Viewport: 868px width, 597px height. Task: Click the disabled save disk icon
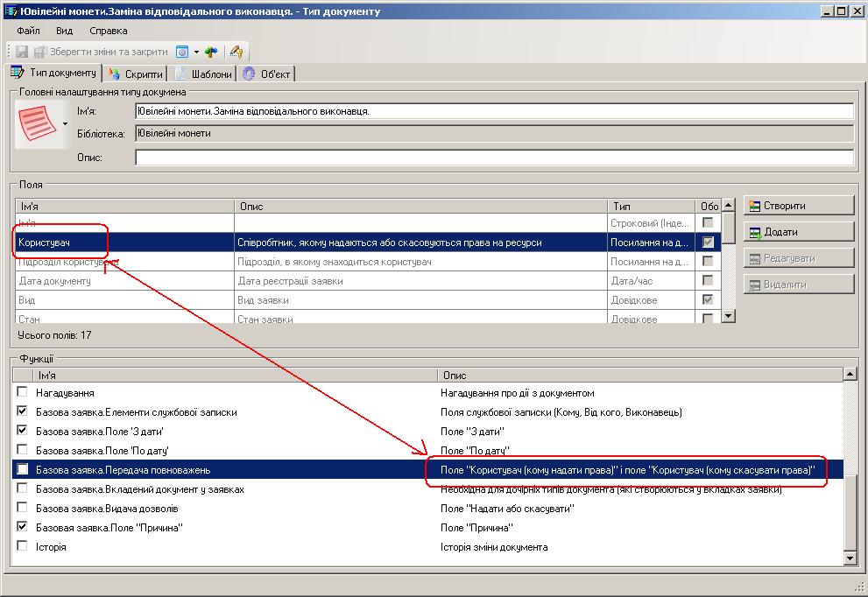[x=22, y=52]
